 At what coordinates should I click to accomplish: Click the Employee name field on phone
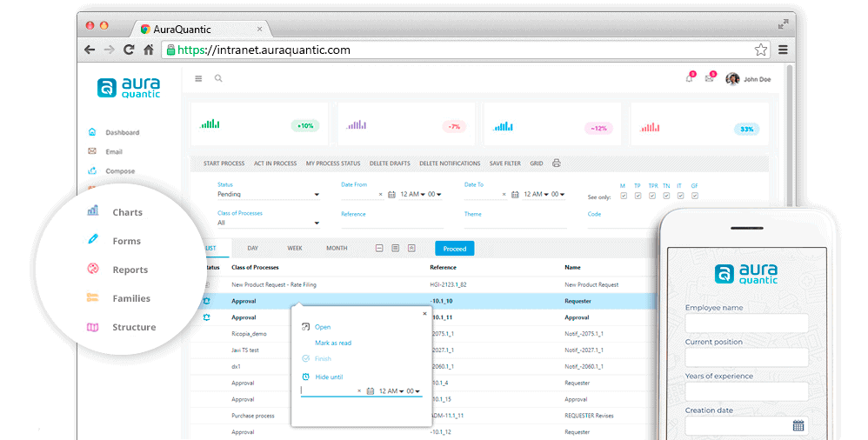coord(746,323)
